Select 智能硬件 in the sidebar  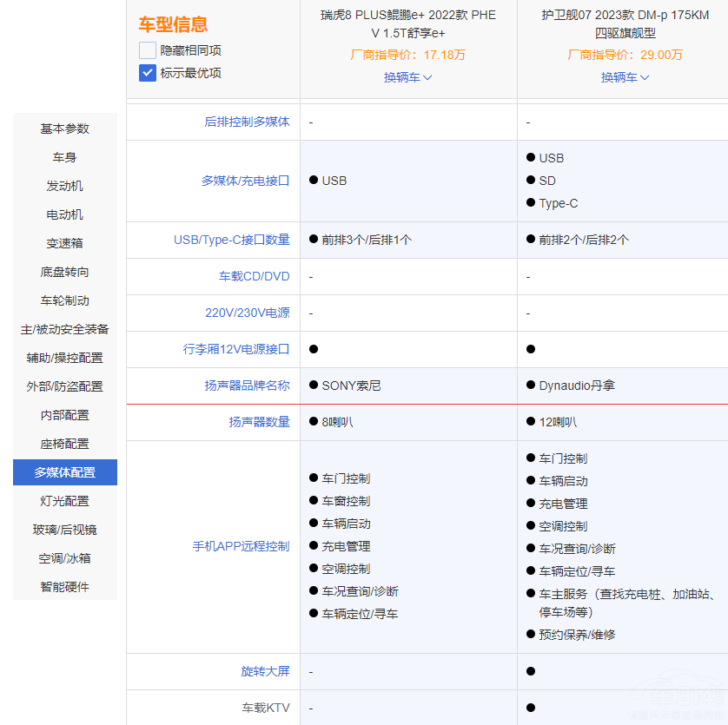pyautogui.click(x=64, y=587)
